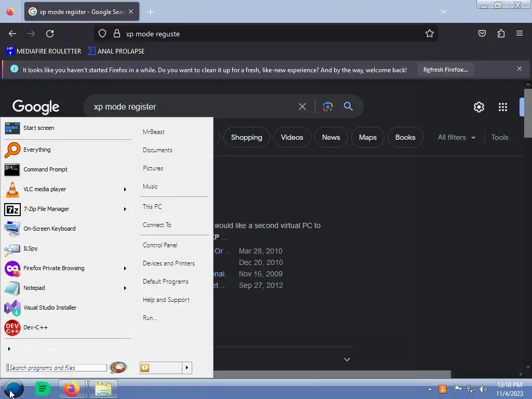This screenshot has width=532, height=399.
Task: Open shutdown options arrow
Action: point(187,368)
